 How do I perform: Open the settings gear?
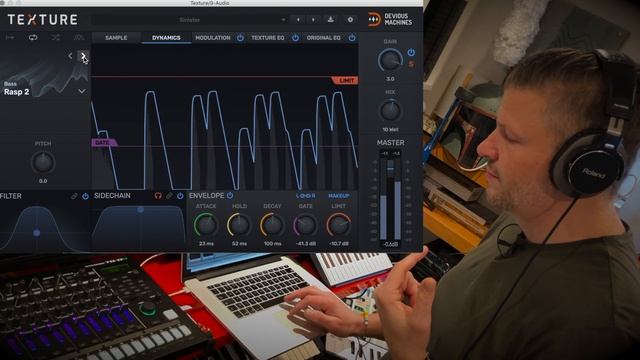coord(350,20)
